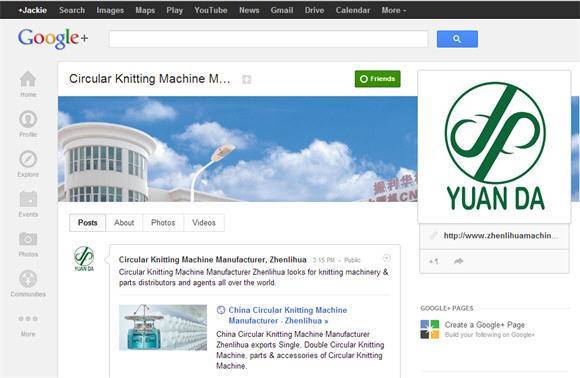
Task: Click the link icon beside the zhenlihuamachin URL
Action: 433,236
